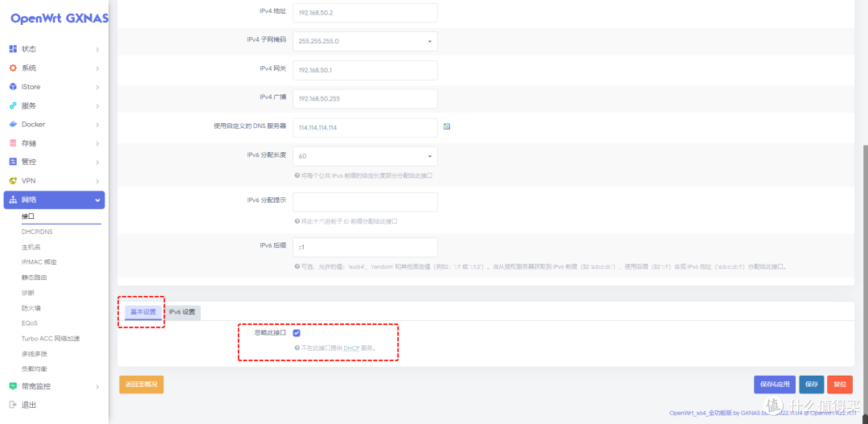This screenshot has width=868, height=424.
Task: Focus the IPv6 后缀 input field
Action: coord(365,247)
